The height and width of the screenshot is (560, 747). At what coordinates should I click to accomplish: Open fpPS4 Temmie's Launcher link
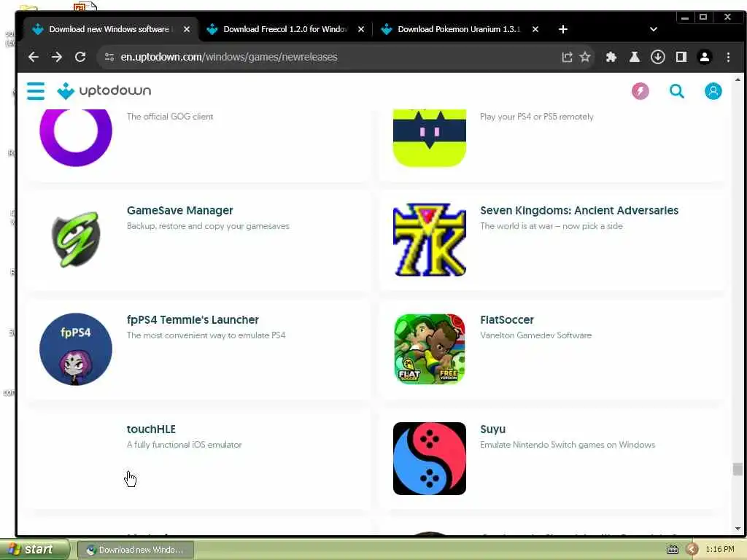[193, 320]
